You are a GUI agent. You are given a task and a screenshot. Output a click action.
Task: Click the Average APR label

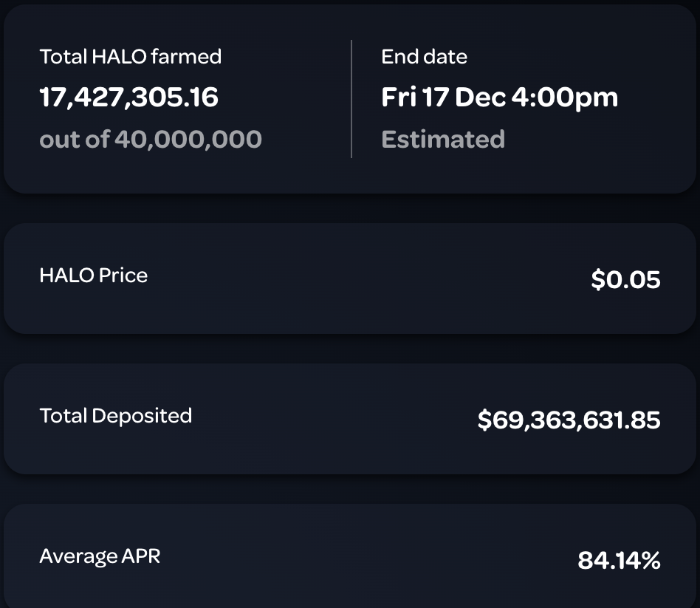pyautogui.click(x=100, y=556)
